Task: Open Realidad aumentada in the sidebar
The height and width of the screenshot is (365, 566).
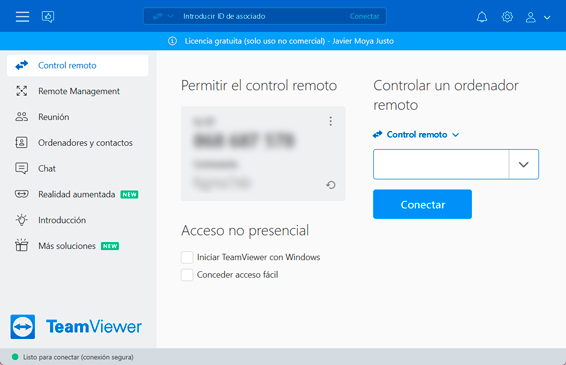Action: tap(78, 194)
